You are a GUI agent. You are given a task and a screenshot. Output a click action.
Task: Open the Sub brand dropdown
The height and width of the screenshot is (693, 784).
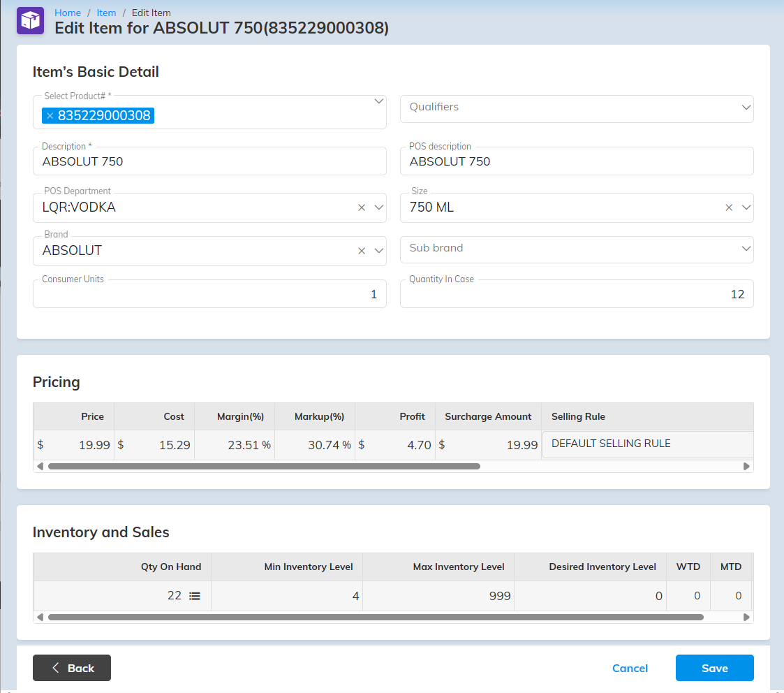577,249
